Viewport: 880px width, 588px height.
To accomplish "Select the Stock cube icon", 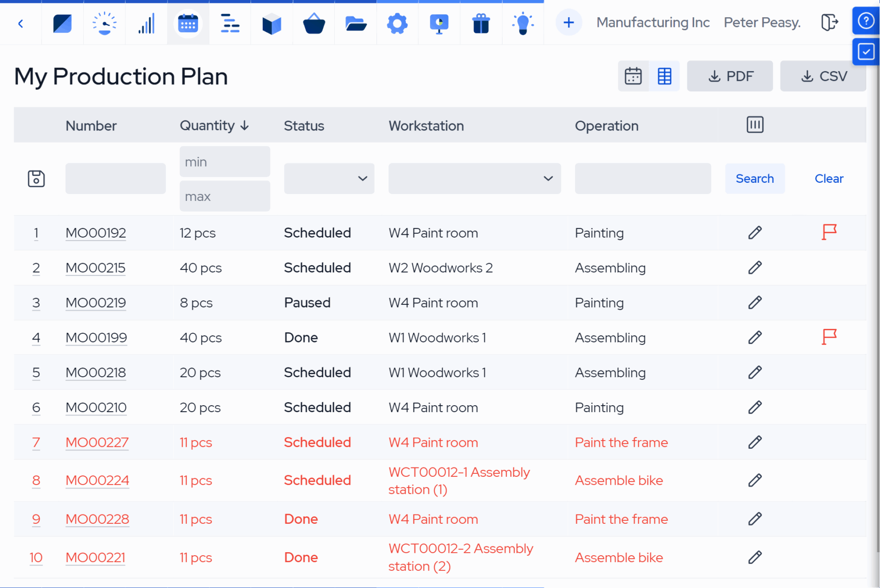I will click(x=272, y=23).
